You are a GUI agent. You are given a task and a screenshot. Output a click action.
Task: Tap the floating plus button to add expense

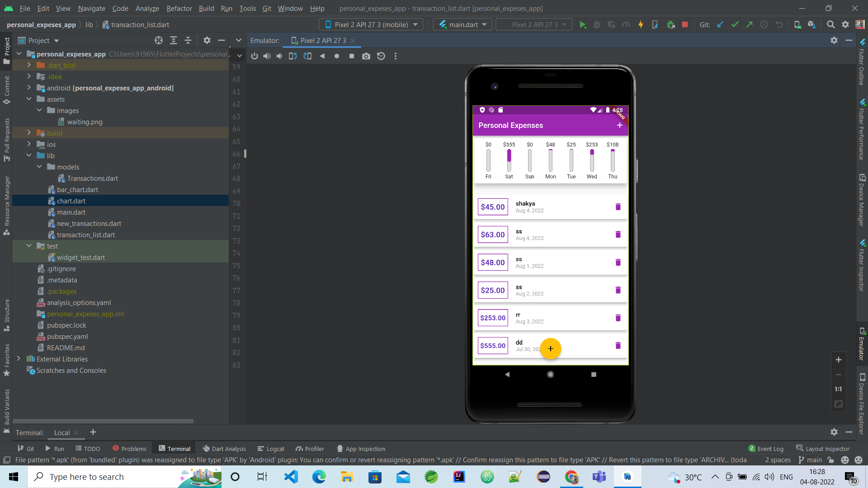coord(551,348)
